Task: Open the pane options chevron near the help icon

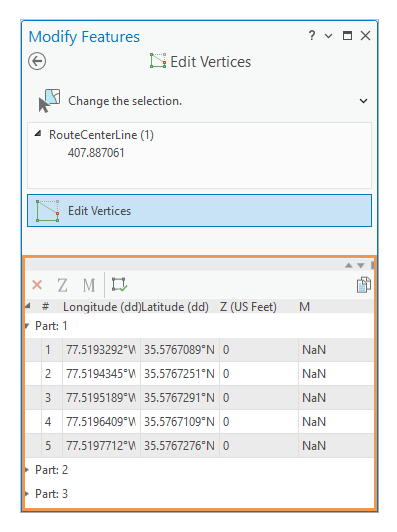Action: (x=328, y=36)
